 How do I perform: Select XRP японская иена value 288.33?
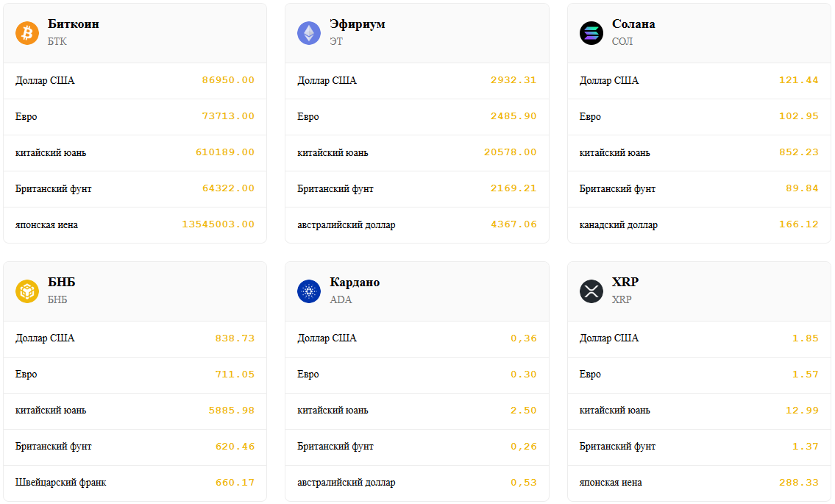tap(798, 483)
